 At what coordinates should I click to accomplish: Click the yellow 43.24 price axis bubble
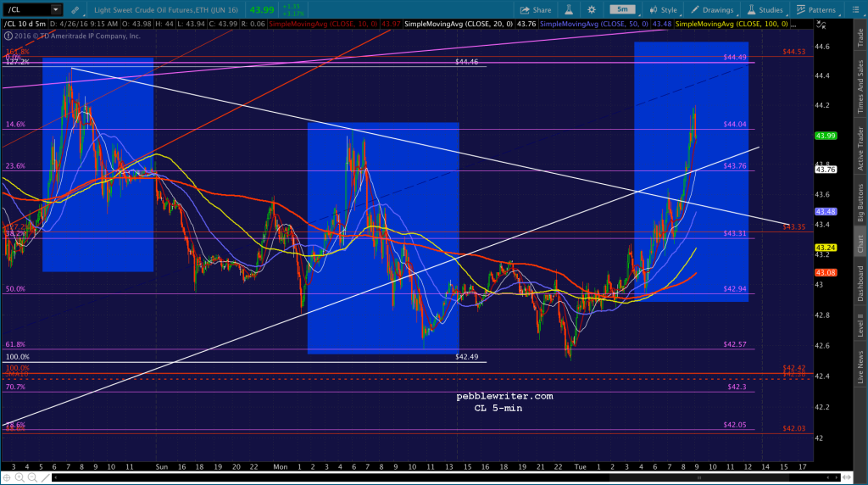pyautogui.click(x=826, y=248)
